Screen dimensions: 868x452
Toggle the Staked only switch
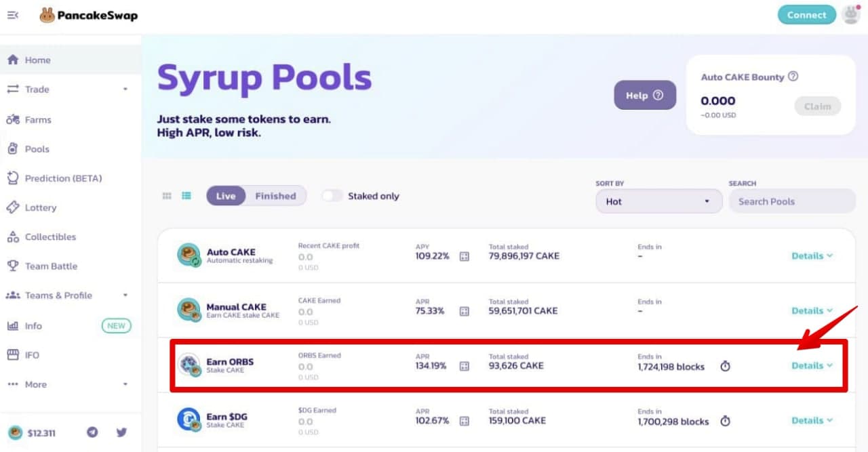point(332,196)
